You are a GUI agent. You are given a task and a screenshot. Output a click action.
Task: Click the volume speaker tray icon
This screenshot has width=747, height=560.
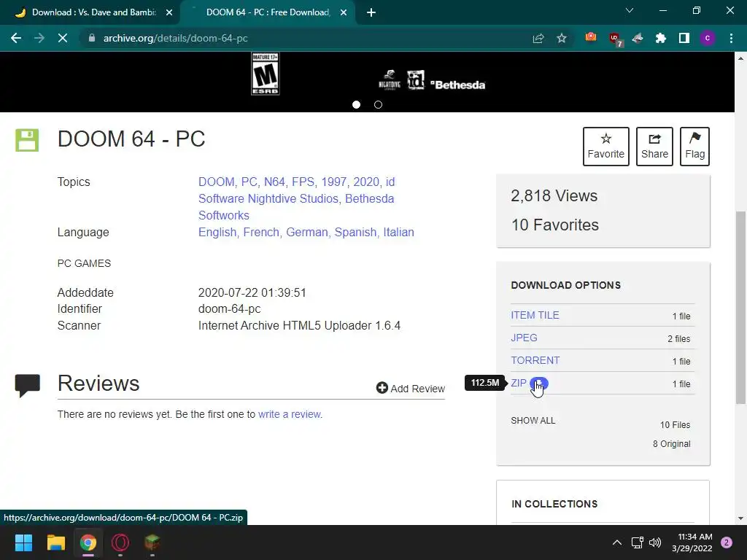[x=655, y=542]
